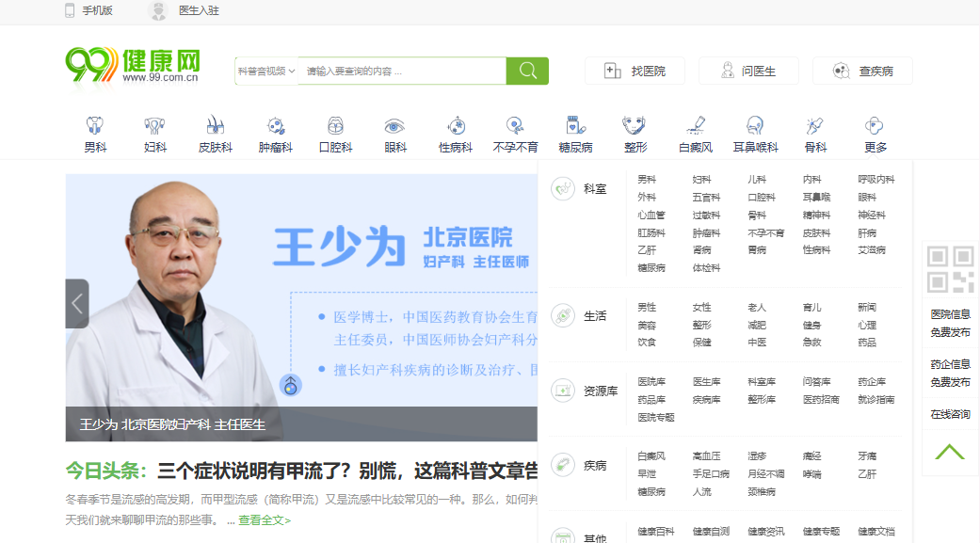Click the green 科室 section icon
Viewport: 980px width, 543px height.
pyautogui.click(x=562, y=188)
